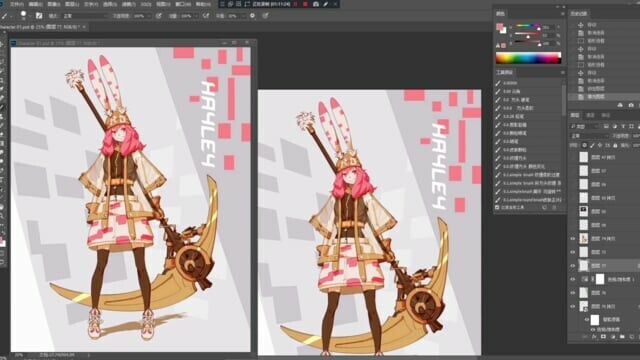
Task: Create new tool preset icon in presets panel
Action: [545, 207]
